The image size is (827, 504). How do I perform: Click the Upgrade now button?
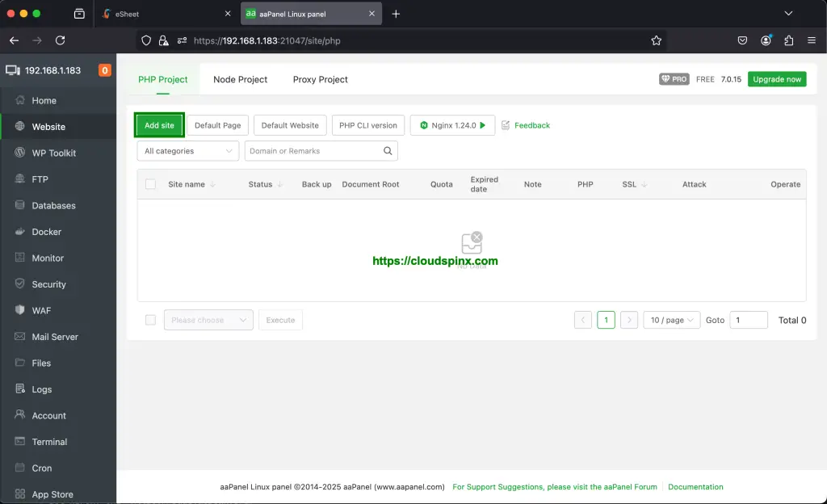pos(776,79)
